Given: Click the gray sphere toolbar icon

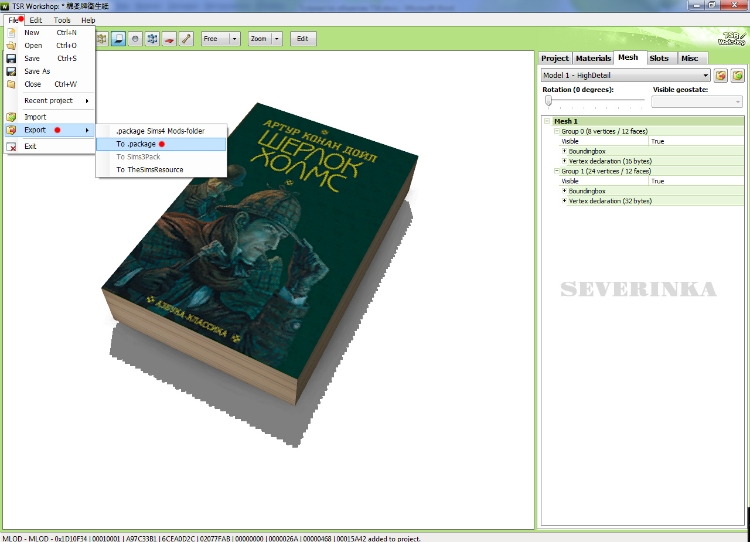Looking at the screenshot, I should pos(135,39).
